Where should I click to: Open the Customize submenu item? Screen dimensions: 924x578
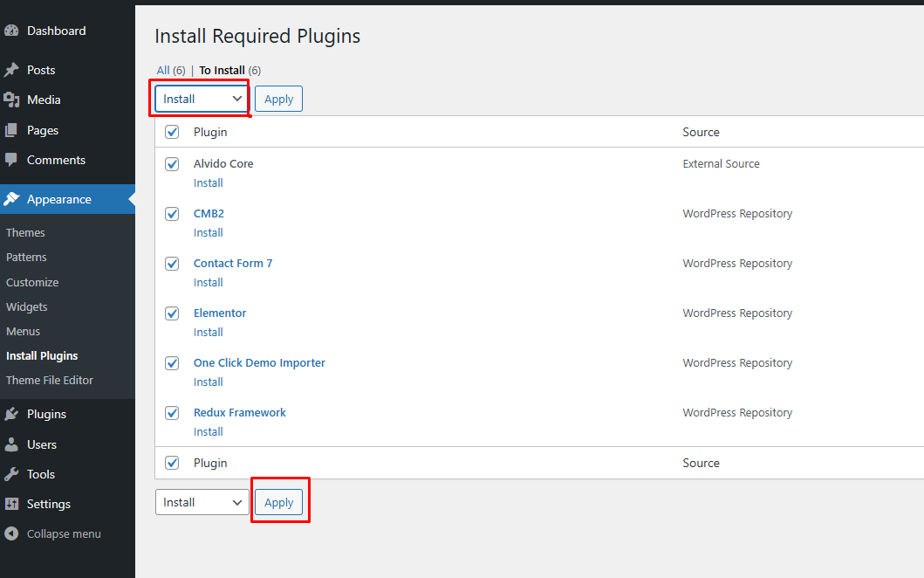pyautogui.click(x=32, y=283)
